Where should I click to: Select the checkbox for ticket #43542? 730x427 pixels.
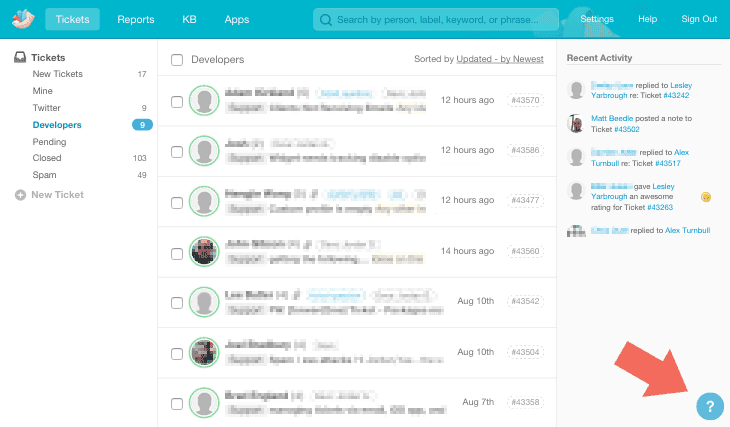[177, 302]
